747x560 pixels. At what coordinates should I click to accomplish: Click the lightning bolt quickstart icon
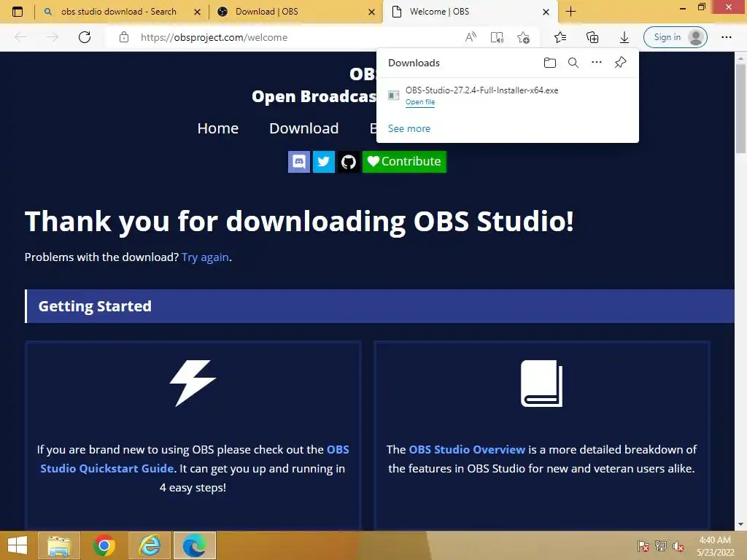tap(193, 383)
